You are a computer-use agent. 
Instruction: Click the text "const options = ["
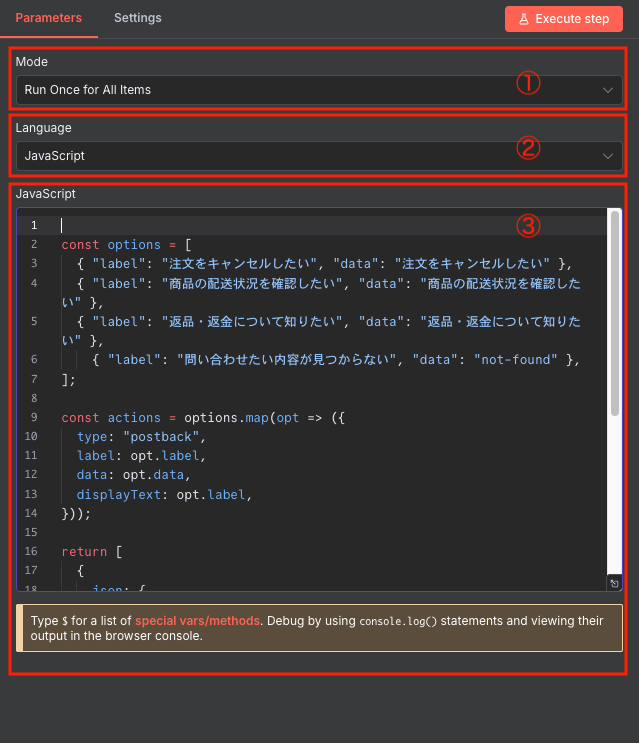point(126,245)
